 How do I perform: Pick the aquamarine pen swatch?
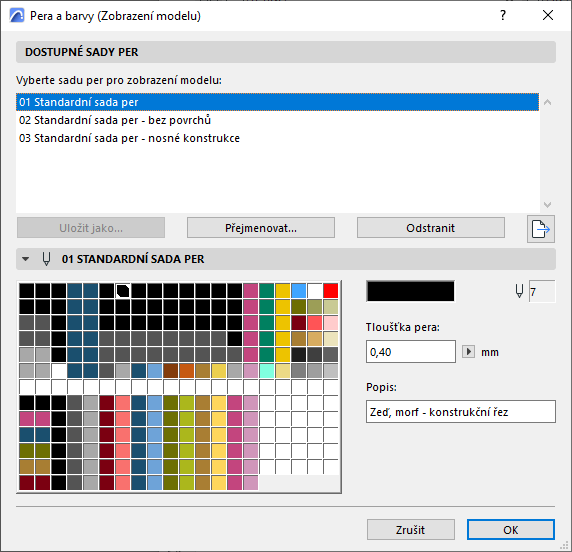click(267, 371)
